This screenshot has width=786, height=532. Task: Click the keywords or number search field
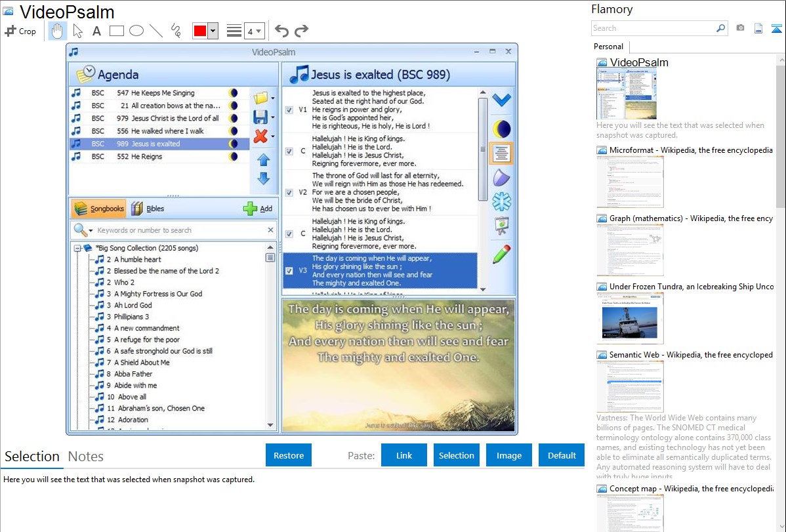click(x=180, y=230)
